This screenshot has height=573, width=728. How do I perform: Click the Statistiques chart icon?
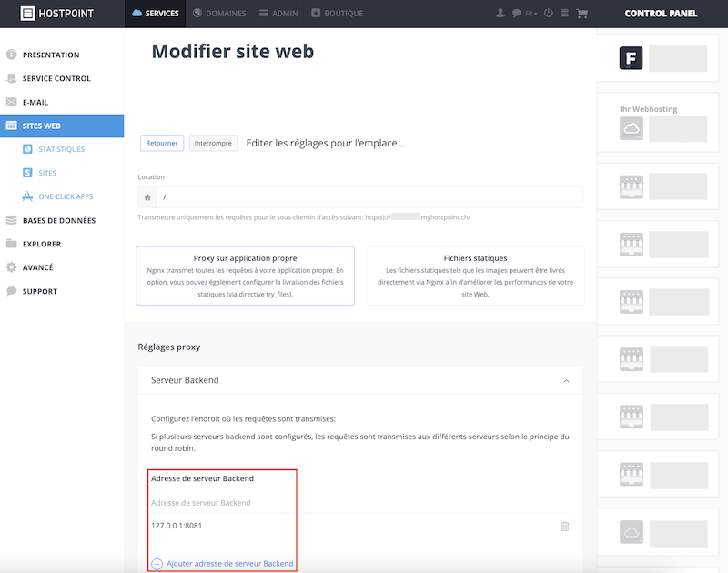pos(27,149)
